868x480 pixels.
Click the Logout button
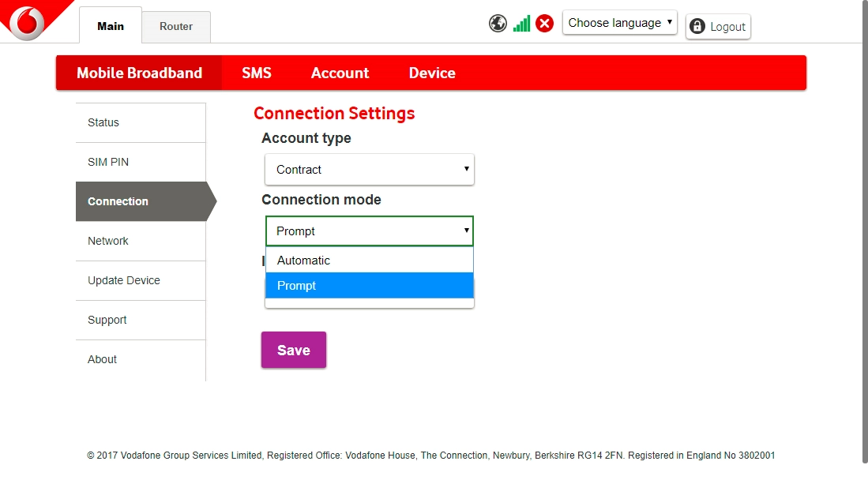718,27
